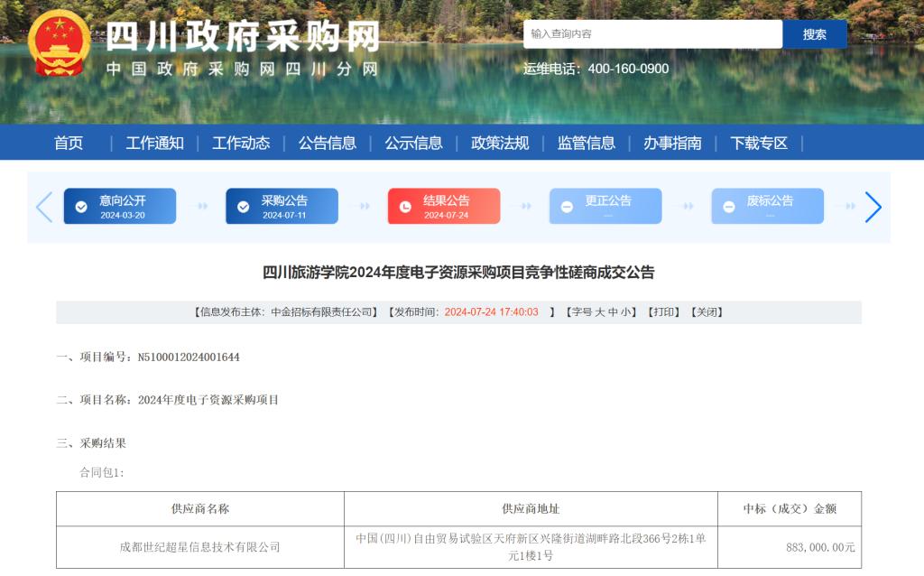Open the 办事指南 menu item
The width and height of the screenshot is (924, 576).
point(672,143)
